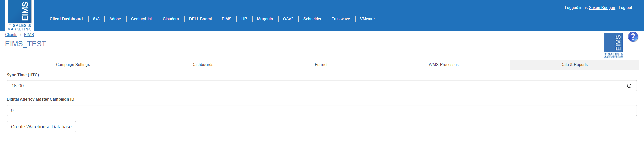Focus the Digital Agency Master Campaign ID field
This screenshot has width=644, height=145.
click(x=321, y=110)
